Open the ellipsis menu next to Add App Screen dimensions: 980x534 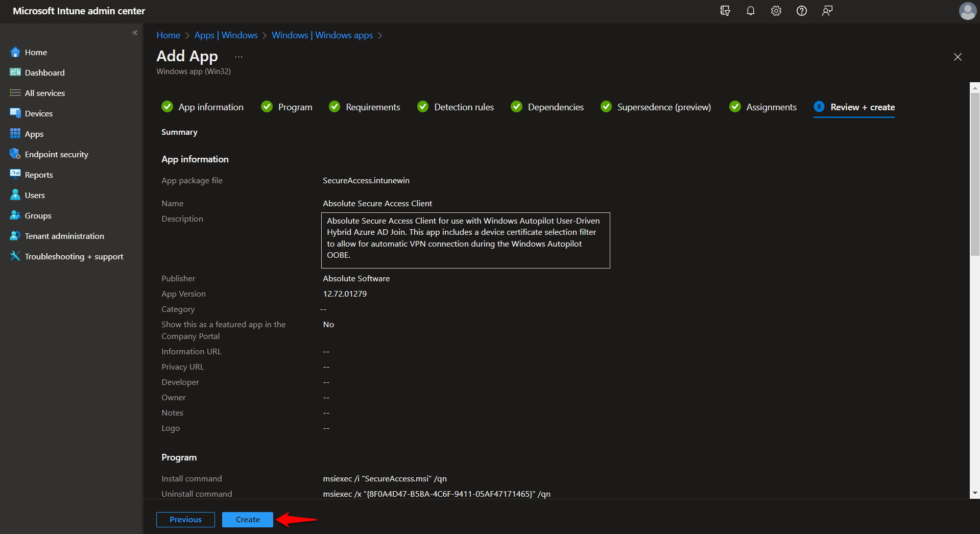(238, 56)
